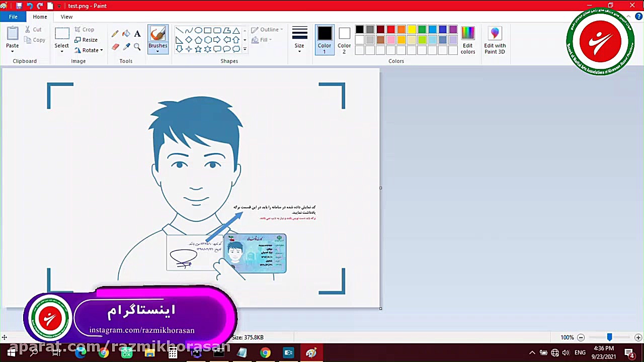Open the Calculator taskbar icon
The width and height of the screenshot is (644, 362).
173,353
